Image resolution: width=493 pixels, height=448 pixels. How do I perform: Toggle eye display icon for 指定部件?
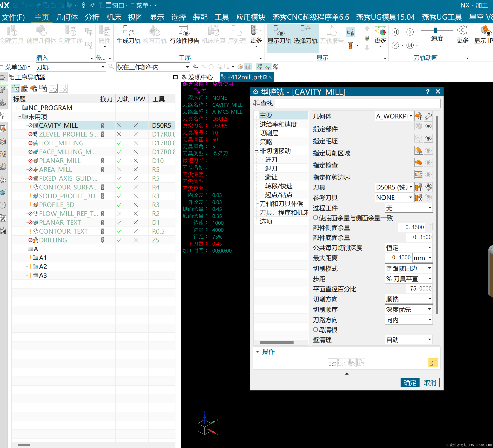428,126
